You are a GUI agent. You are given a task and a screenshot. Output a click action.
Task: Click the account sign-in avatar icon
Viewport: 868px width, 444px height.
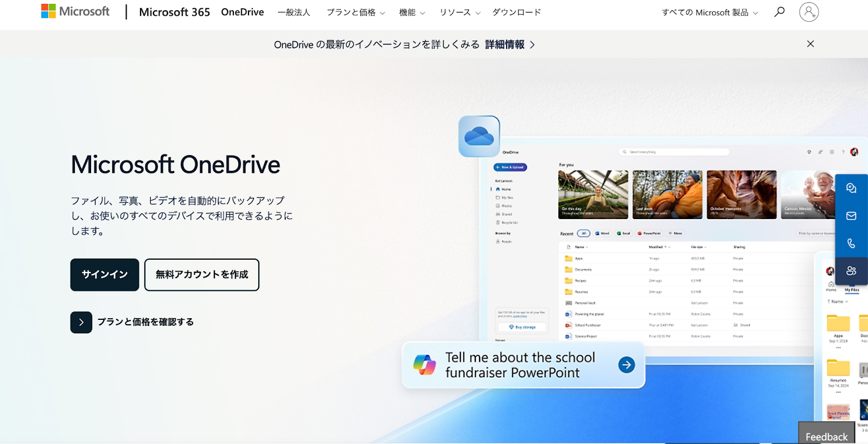(x=809, y=12)
